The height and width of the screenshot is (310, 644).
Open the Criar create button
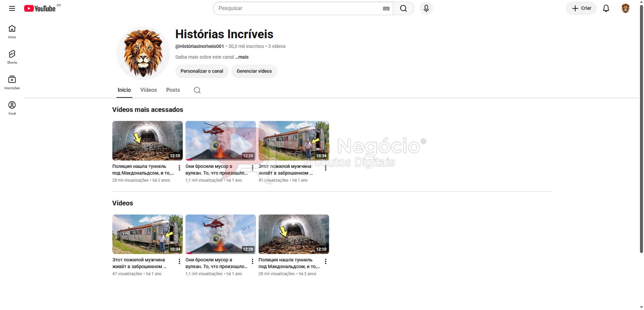(581, 8)
